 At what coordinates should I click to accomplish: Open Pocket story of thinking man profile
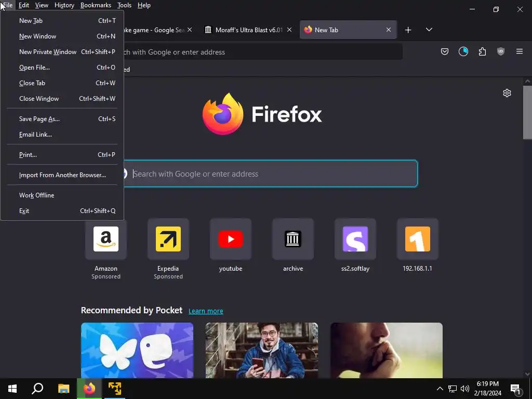click(x=387, y=350)
